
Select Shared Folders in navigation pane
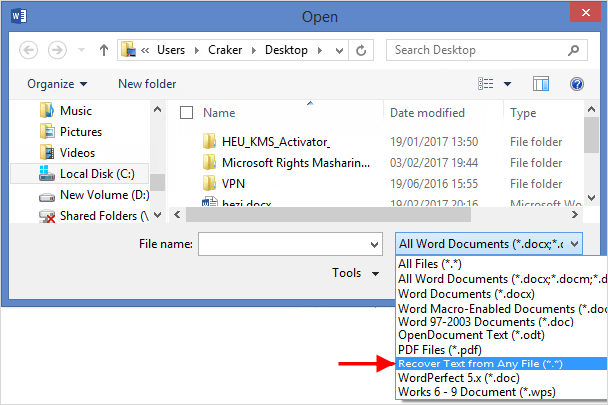93,216
